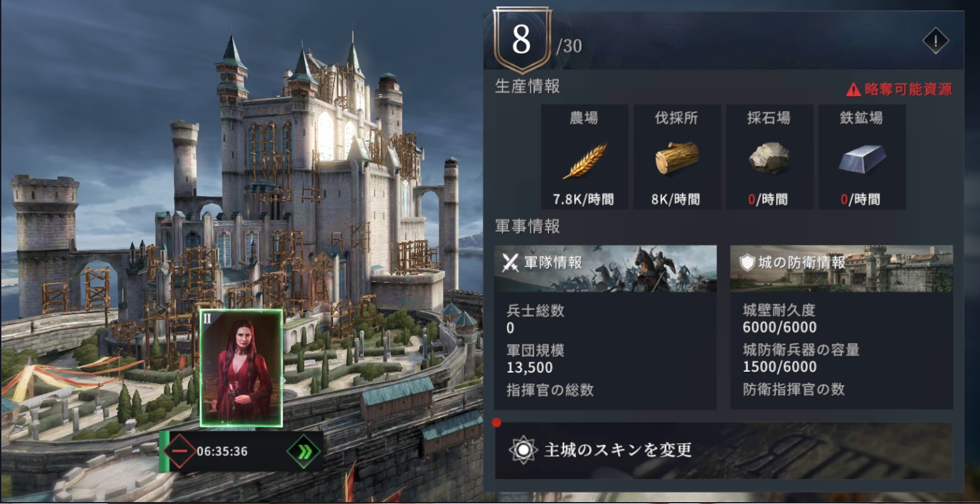Click the 城壁耐久度 6000/6000 stat

coord(780,319)
